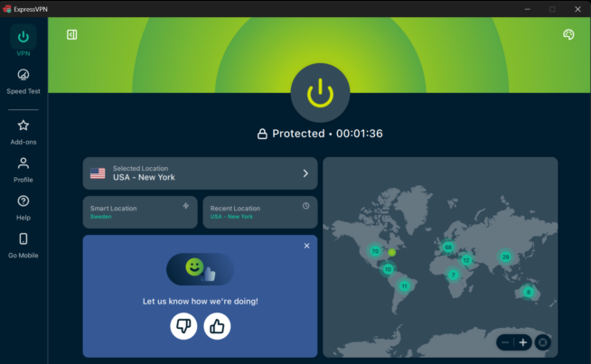Viewport: 591px width, 364px height.
Task: Expand the Selected Location chevron
Action: (x=305, y=173)
